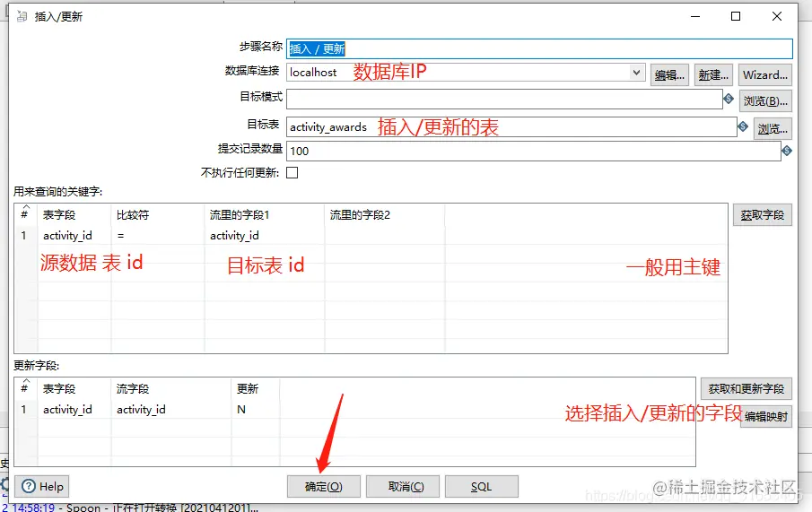Open the connection Wizard... button
This screenshot has width=812, height=512.
pyautogui.click(x=764, y=75)
